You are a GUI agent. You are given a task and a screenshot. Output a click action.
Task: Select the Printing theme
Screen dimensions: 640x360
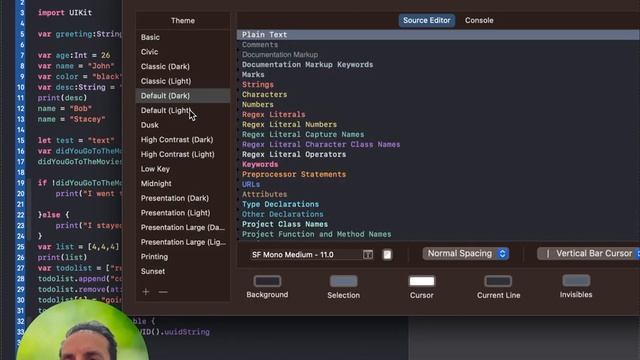tap(183, 257)
